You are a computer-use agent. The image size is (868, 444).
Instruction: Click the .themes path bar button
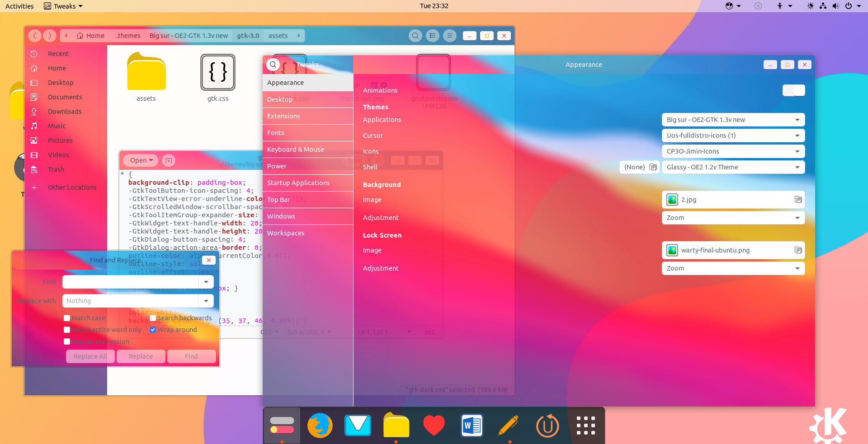point(128,36)
